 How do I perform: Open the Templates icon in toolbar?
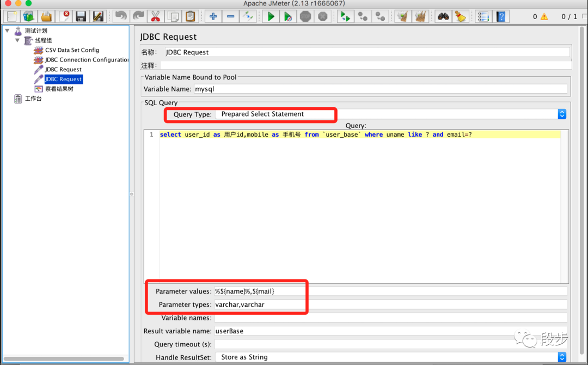pos(29,16)
